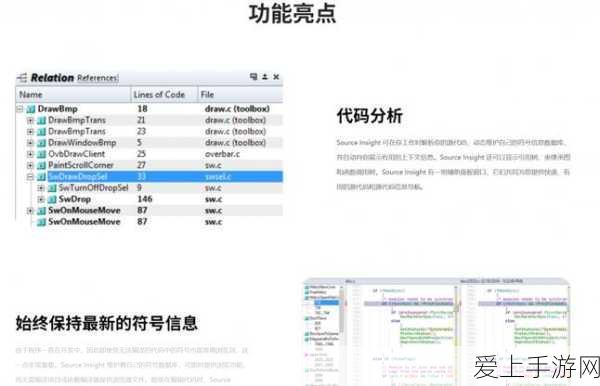Click the swsel.c file cell in highlighted row

pyautogui.click(x=218, y=177)
